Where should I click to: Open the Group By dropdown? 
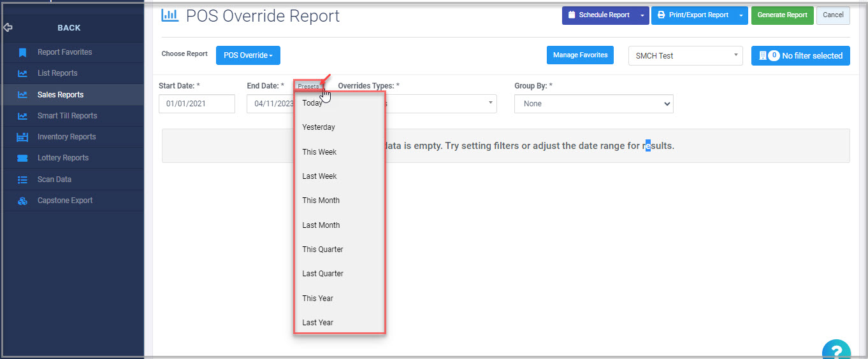point(593,104)
